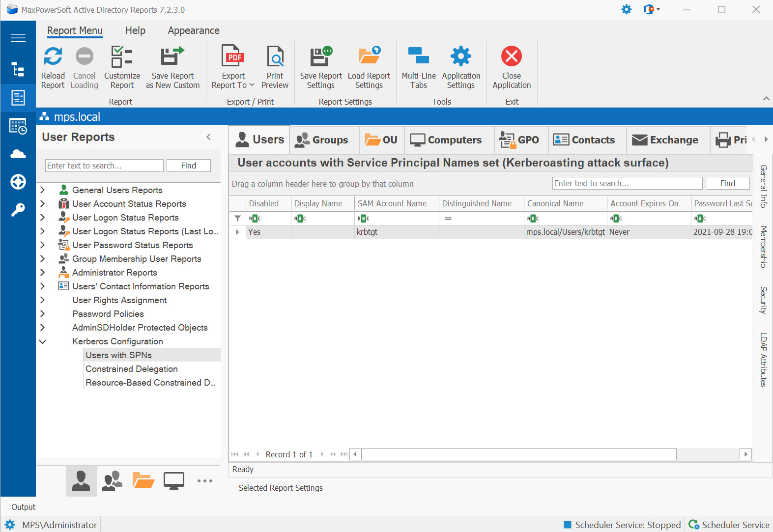The image size is (773, 532).
Task: Open Application Settings gear
Action: point(461,56)
